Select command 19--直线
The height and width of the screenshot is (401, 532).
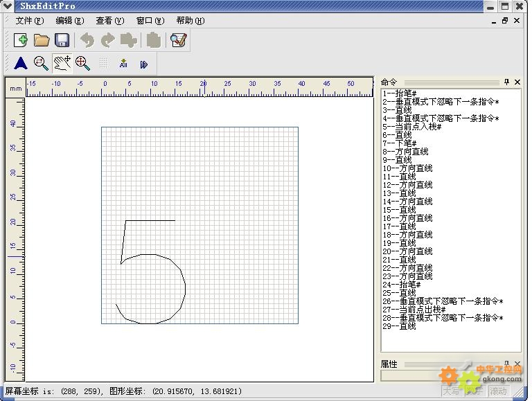pos(399,243)
